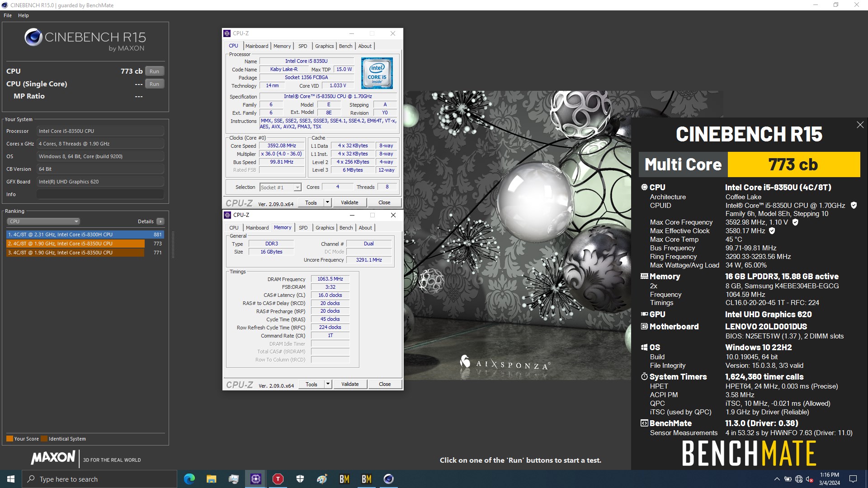
Task: Click Validate in upper CPU-Z window
Action: click(x=349, y=202)
